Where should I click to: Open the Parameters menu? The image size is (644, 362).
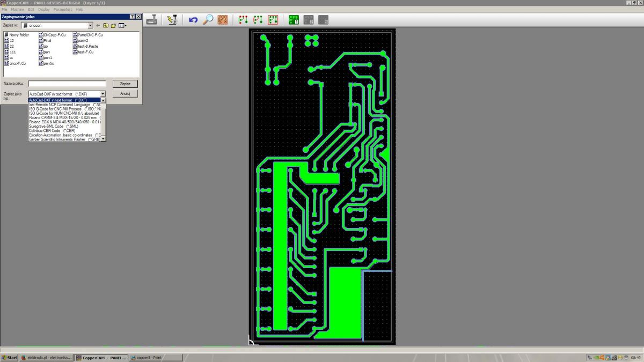pyautogui.click(x=63, y=10)
